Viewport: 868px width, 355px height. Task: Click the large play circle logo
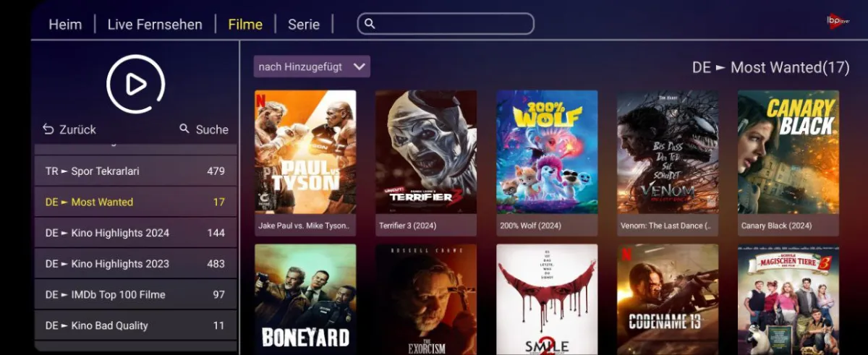(136, 85)
